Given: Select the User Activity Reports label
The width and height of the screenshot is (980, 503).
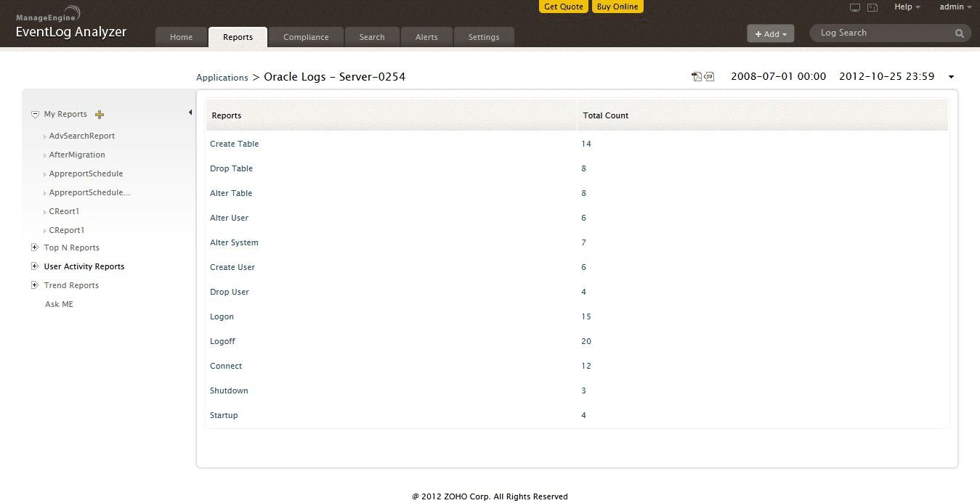Looking at the screenshot, I should point(84,266).
